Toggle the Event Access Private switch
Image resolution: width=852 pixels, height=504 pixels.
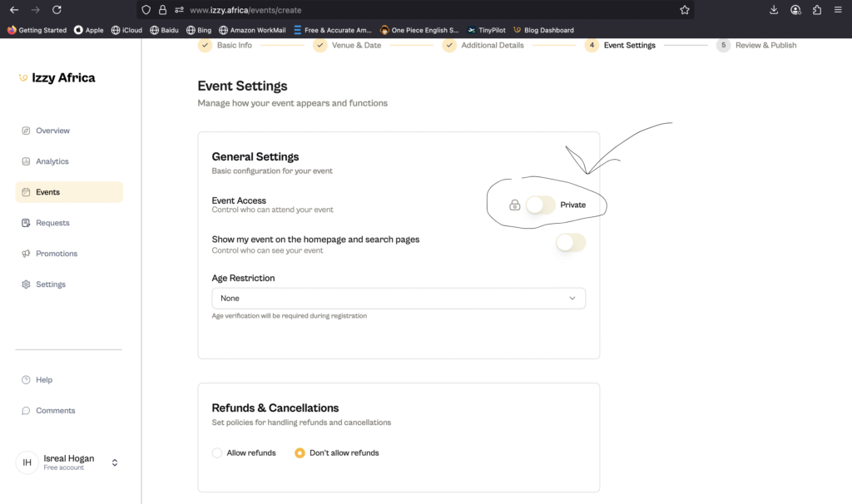pos(541,205)
